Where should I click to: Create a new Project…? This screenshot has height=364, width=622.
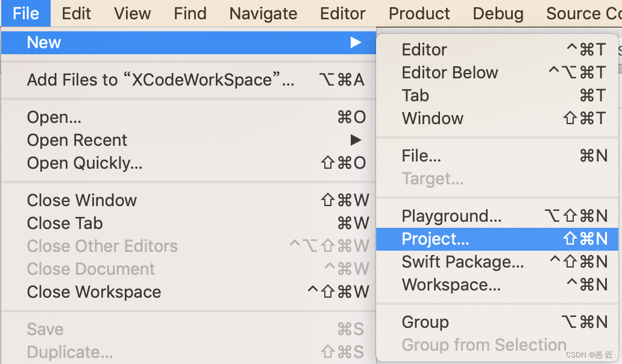pyautogui.click(x=435, y=239)
